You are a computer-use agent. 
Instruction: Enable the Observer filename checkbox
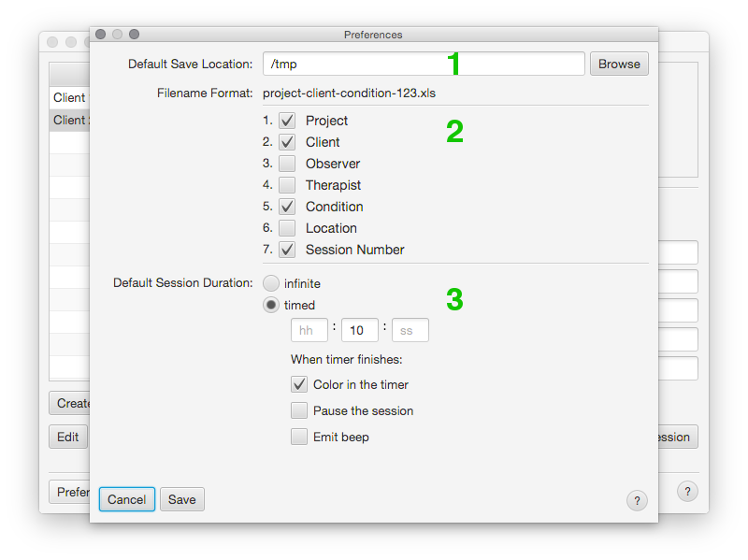287,164
